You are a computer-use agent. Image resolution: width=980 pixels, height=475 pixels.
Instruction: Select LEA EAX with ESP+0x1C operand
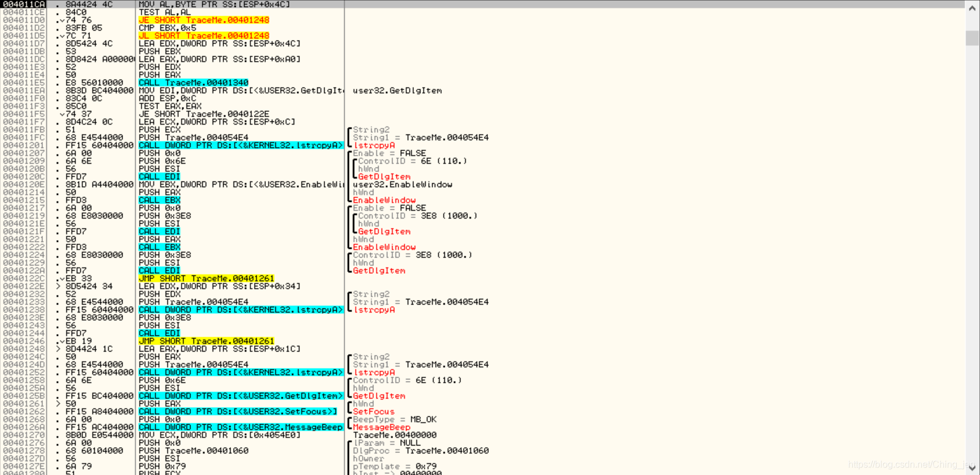coord(219,349)
